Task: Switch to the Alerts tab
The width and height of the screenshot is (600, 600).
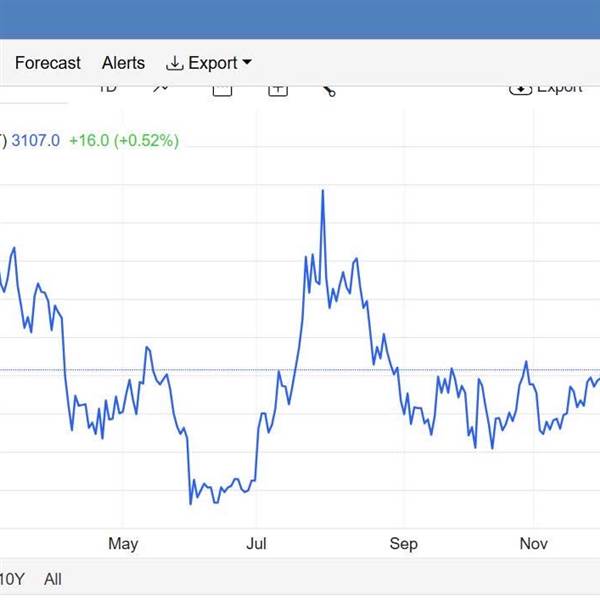Action: (123, 63)
